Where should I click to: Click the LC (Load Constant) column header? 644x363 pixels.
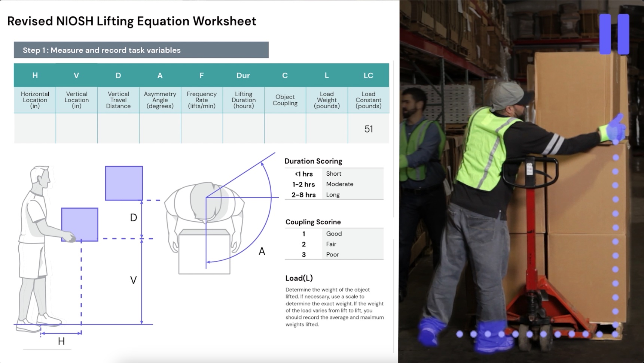click(368, 75)
